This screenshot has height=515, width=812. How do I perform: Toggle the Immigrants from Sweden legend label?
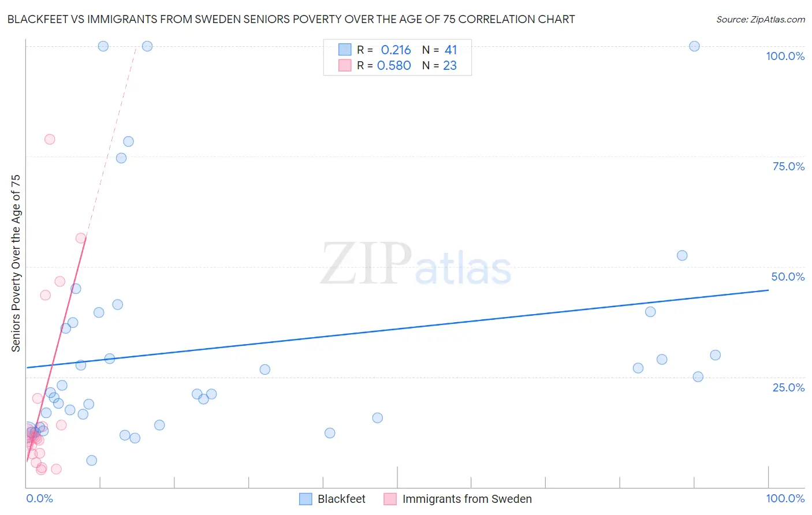467,499
